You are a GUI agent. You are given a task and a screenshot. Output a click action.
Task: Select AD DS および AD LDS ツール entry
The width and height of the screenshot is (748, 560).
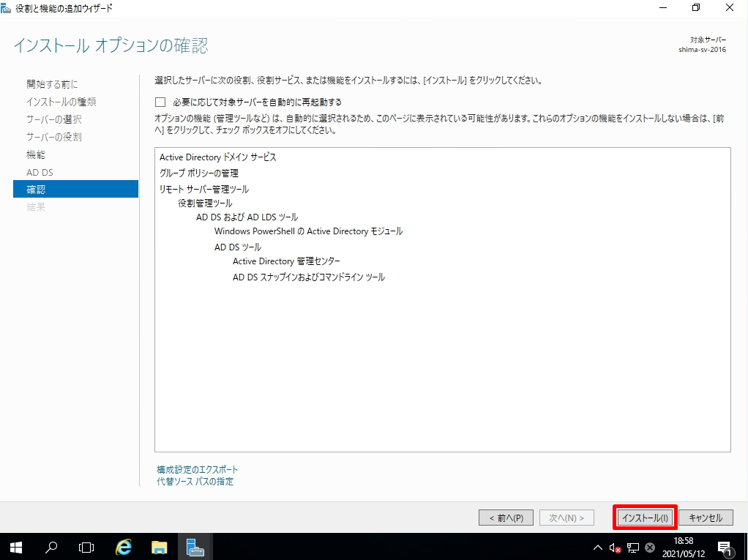(247, 217)
